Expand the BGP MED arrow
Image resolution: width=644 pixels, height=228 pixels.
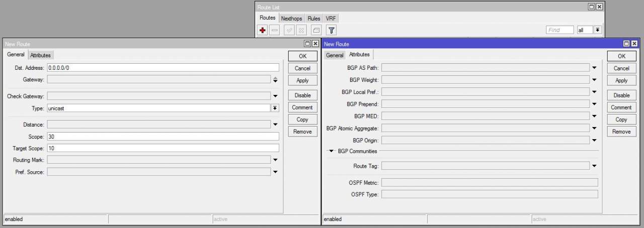click(x=594, y=116)
